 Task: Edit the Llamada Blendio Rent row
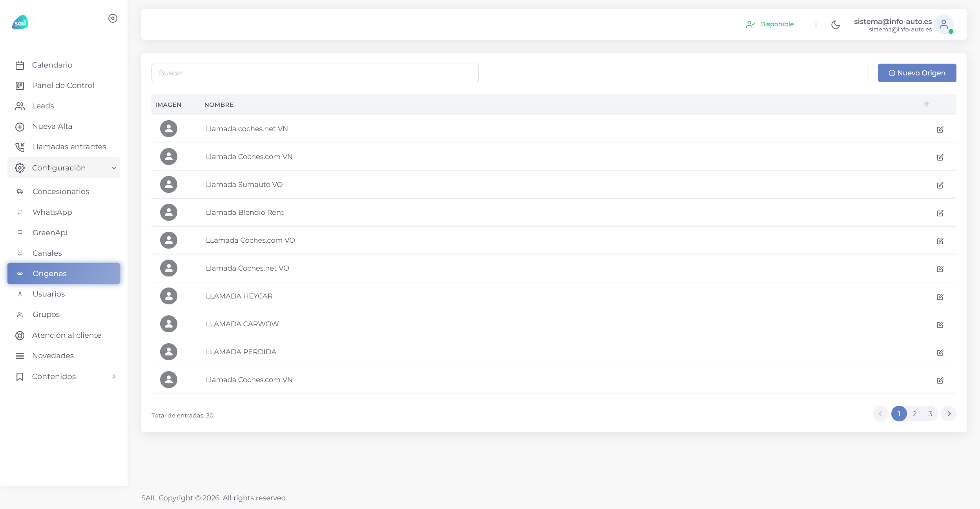[940, 213]
